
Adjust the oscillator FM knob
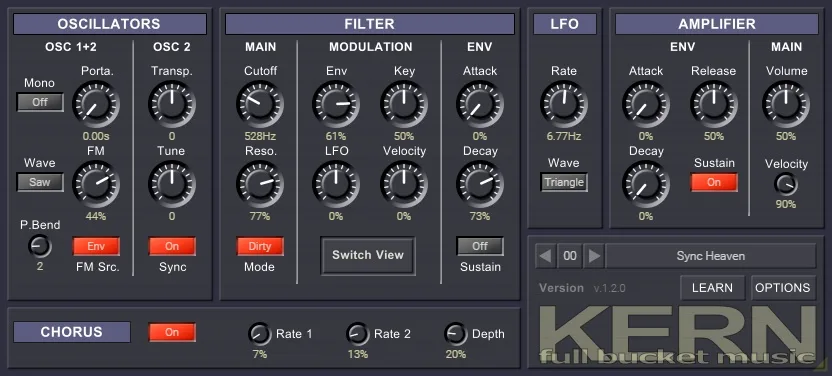(96, 184)
